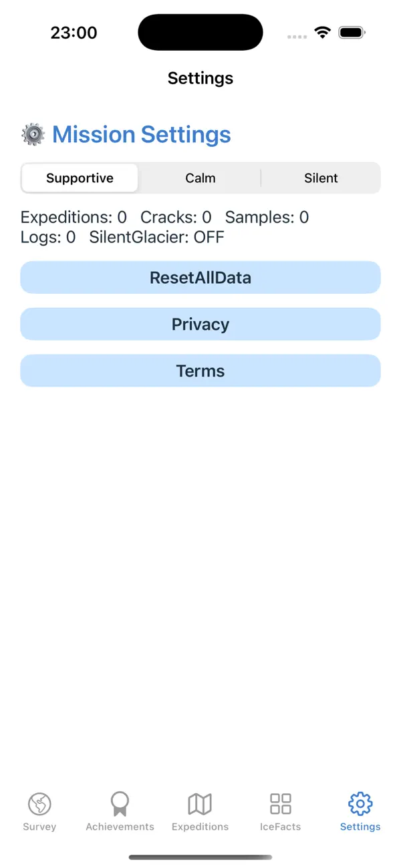The height and width of the screenshot is (868, 401).
Task: Tap the 23:00 clock in status bar
Action: point(74,33)
